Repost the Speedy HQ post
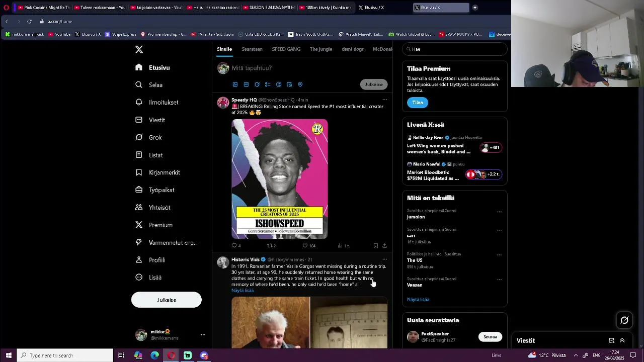 [x=271, y=246]
